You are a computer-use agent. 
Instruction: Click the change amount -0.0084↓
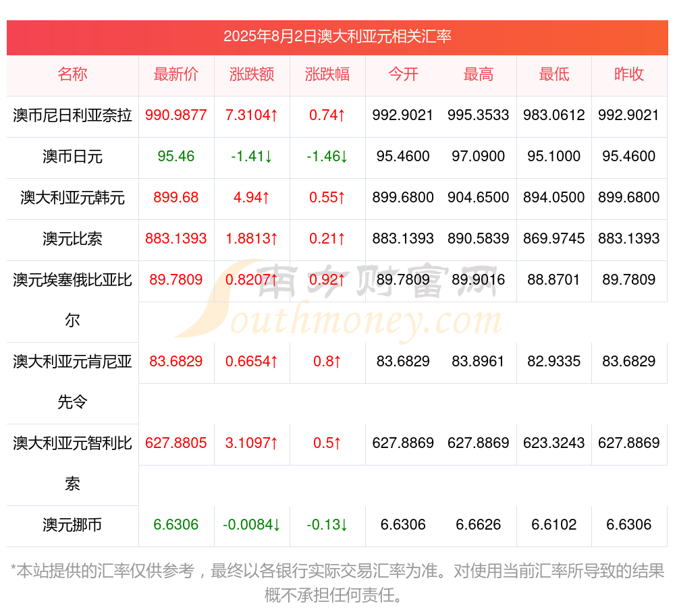252,525
